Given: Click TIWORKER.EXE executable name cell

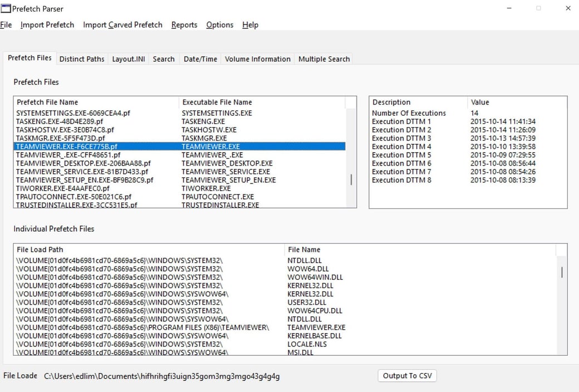Looking at the screenshot, I should [x=206, y=188].
